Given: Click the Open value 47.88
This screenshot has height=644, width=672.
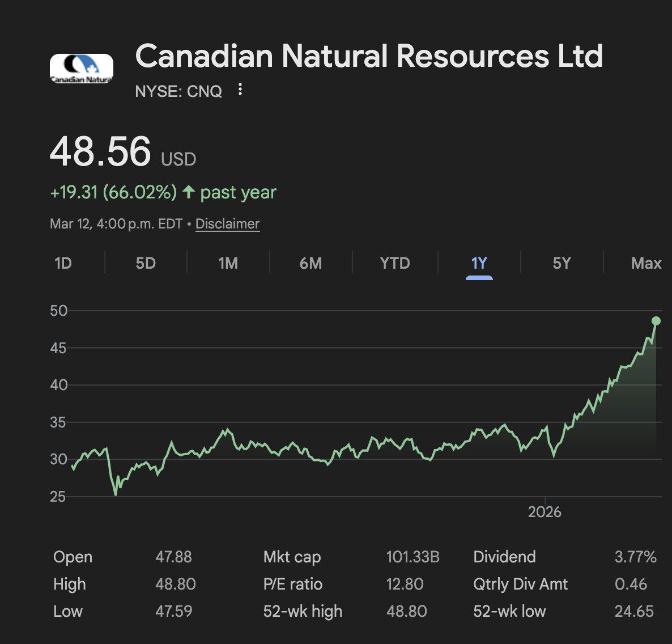Looking at the screenshot, I should pyautogui.click(x=173, y=557).
